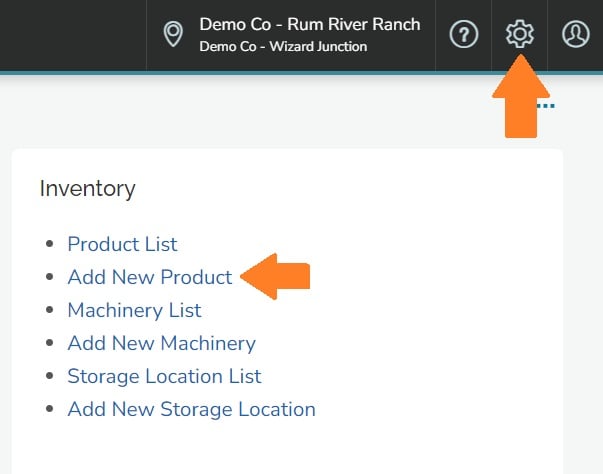Open the Demo Co - Rum River Ranch selector
The height and width of the screenshot is (474, 603).
click(309, 24)
